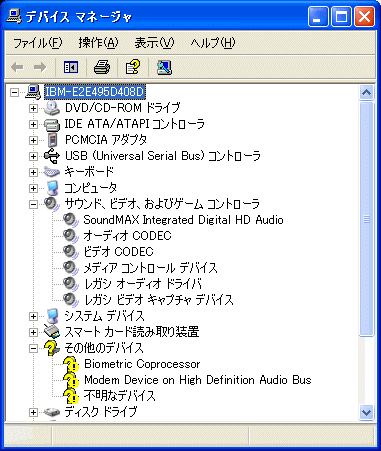Collapse the IBM-E2E495D408D root node
The image size is (381, 451).
[x=14, y=92]
